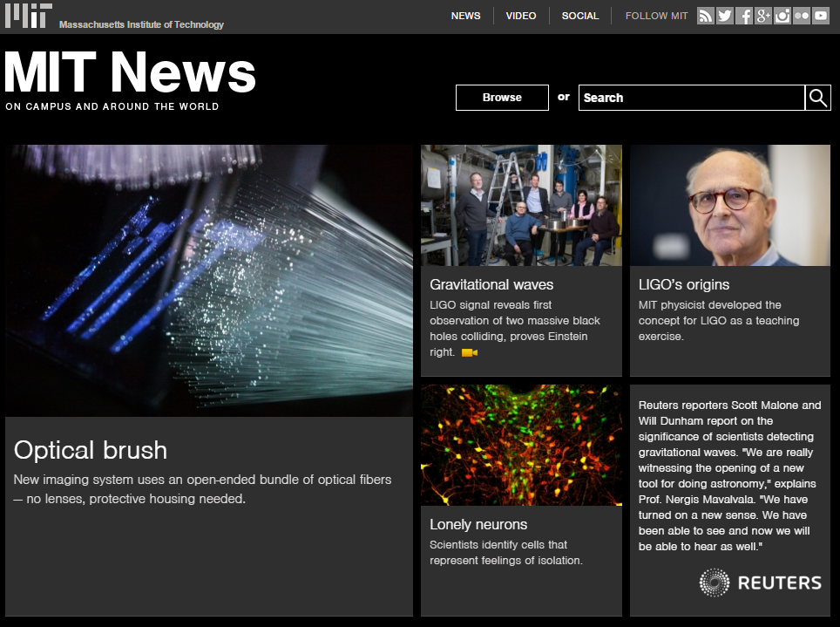Open the Lonely neurons neuron image
Screen dimensions: 840x627
pyautogui.click(x=521, y=445)
